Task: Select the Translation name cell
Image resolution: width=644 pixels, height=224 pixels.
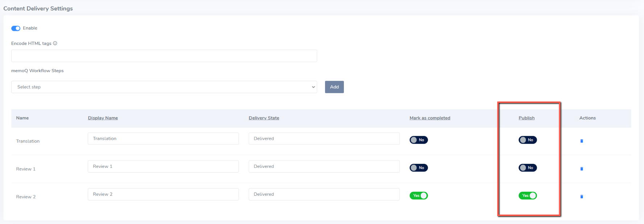Action: click(x=28, y=141)
